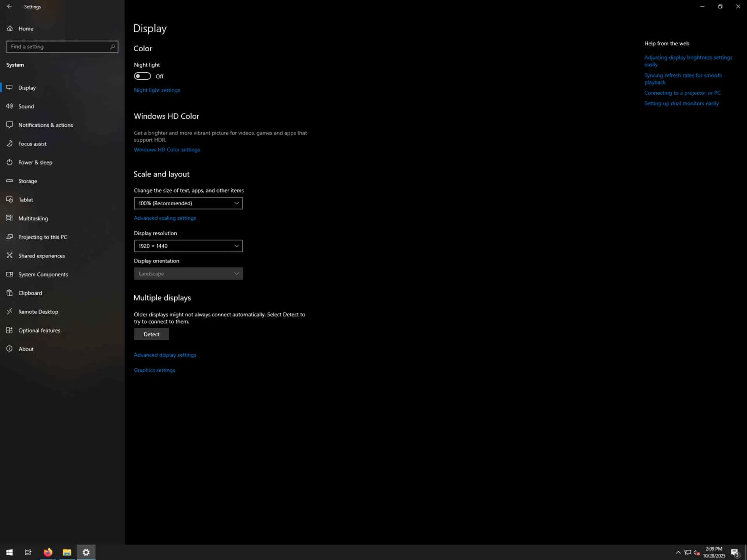Click the Power & sleep icon
747x560 pixels.
click(10, 162)
